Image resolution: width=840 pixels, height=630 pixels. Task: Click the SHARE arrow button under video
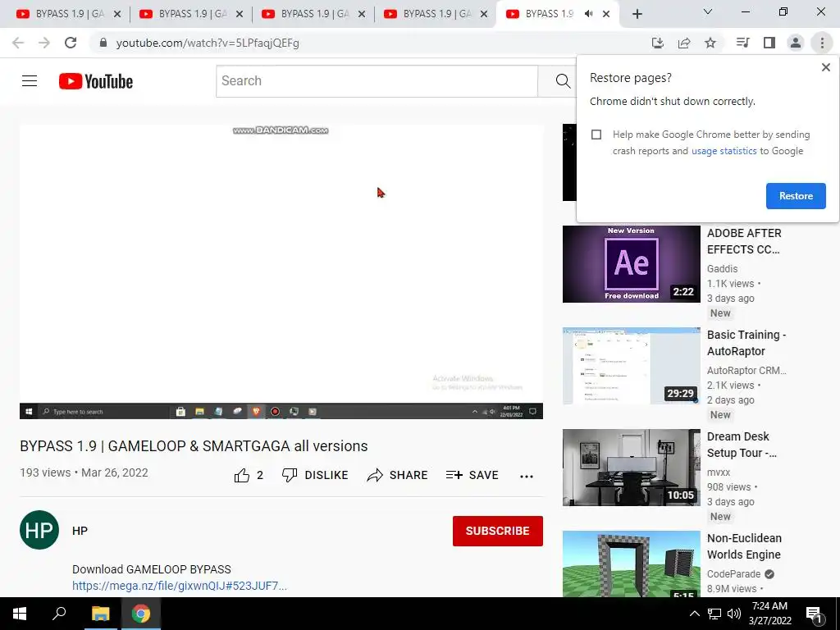tap(397, 475)
